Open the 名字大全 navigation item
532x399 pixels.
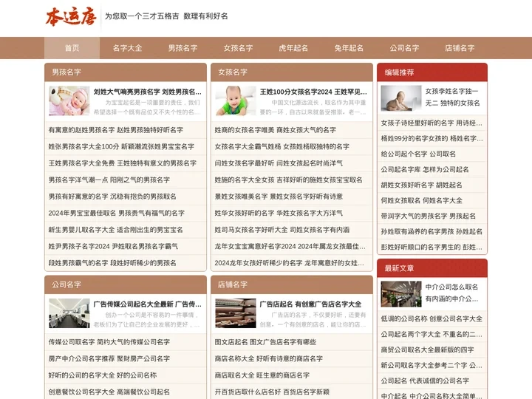127,48
